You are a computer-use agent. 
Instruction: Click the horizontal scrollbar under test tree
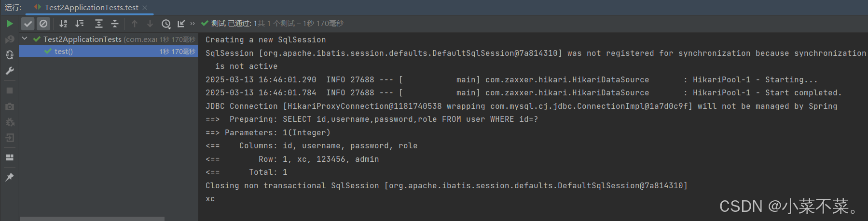pos(92,219)
